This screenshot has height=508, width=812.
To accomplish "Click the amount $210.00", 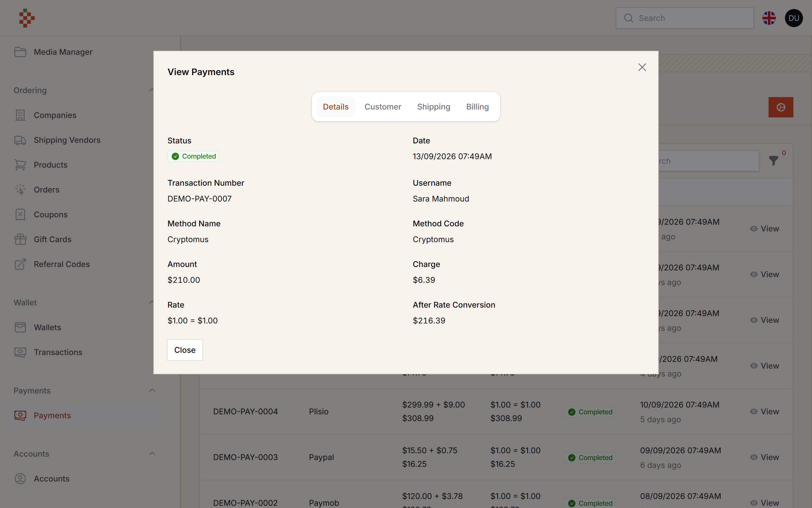I will point(184,280).
